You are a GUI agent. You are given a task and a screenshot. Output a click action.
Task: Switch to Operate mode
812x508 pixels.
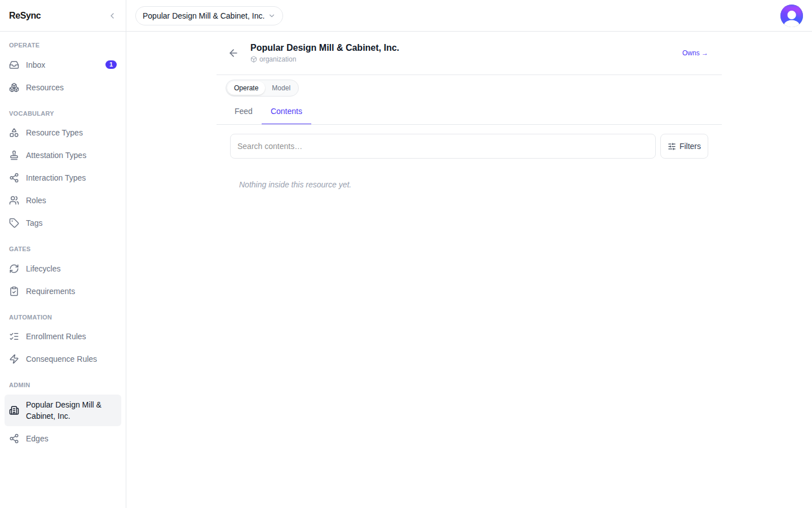coord(246,88)
